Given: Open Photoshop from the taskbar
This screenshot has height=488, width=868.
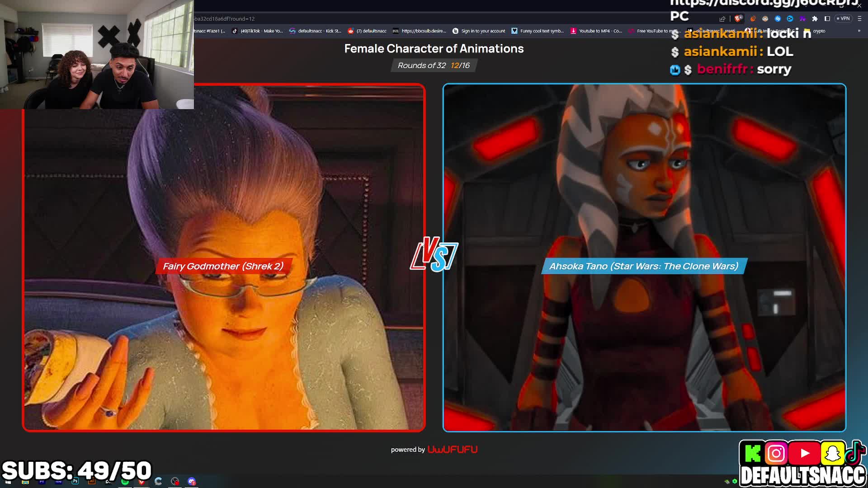Looking at the screenshot, I should coord(75,481).
